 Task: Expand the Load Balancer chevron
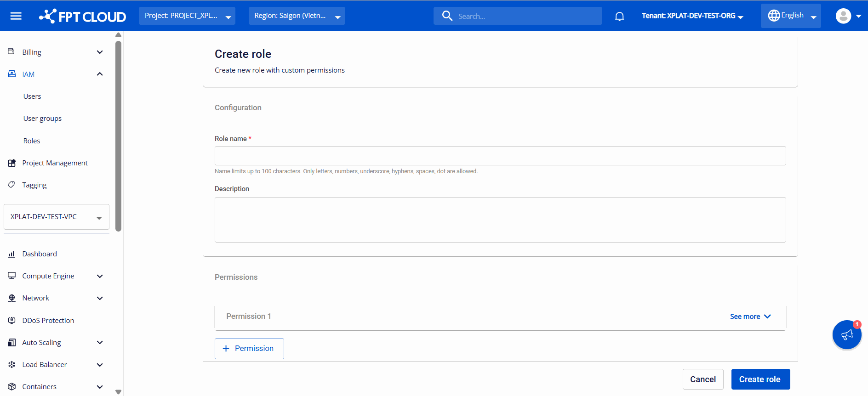[100, 365]
